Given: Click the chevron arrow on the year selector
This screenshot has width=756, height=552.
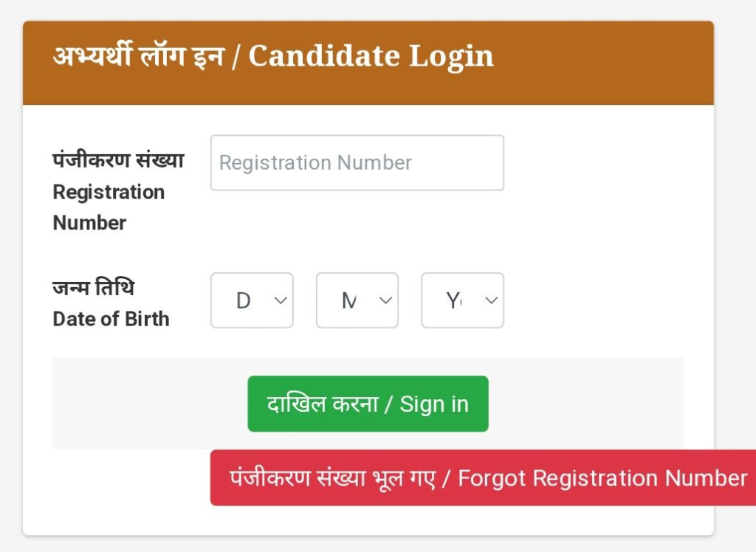Looking at the screenshot, I should point(491,300).
